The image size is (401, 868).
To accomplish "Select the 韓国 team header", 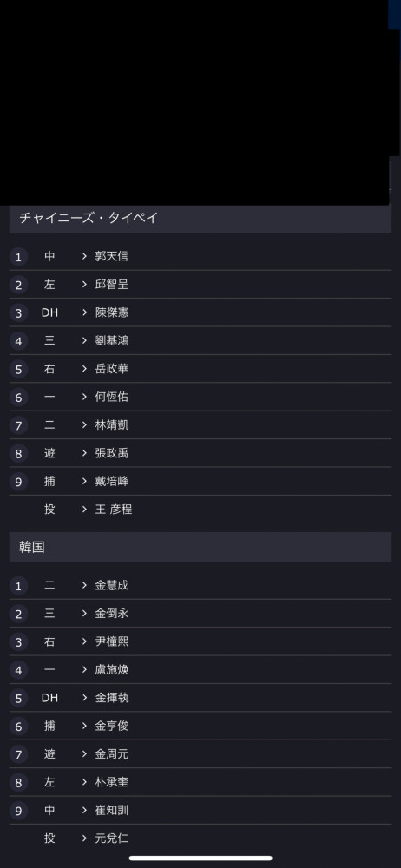I will coord(200,548).
